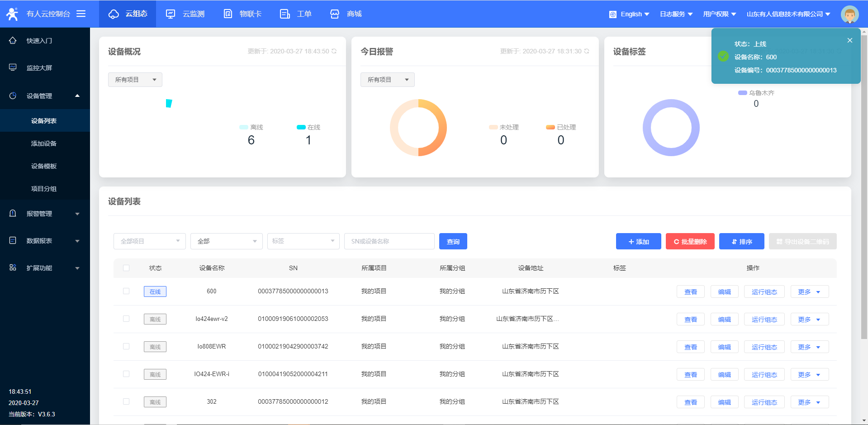
Task: Open 更多 dropdown for device 600
Action: click(809, 292)
